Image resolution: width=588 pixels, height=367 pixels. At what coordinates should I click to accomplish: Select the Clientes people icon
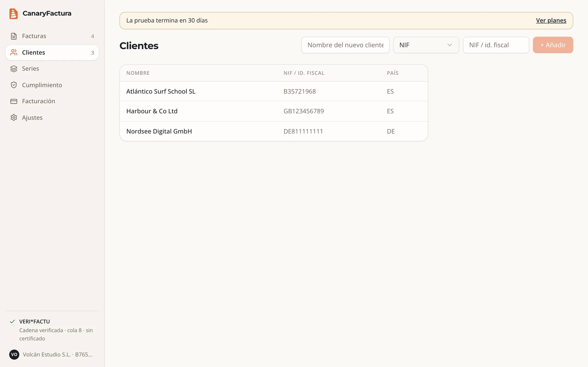14,53
